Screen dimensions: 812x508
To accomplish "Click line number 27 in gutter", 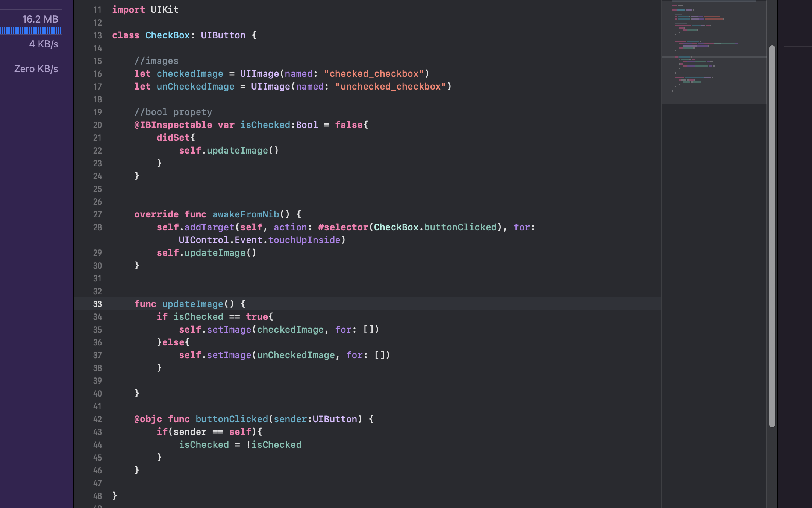I will pyautogui.click(x=97, y=214).
